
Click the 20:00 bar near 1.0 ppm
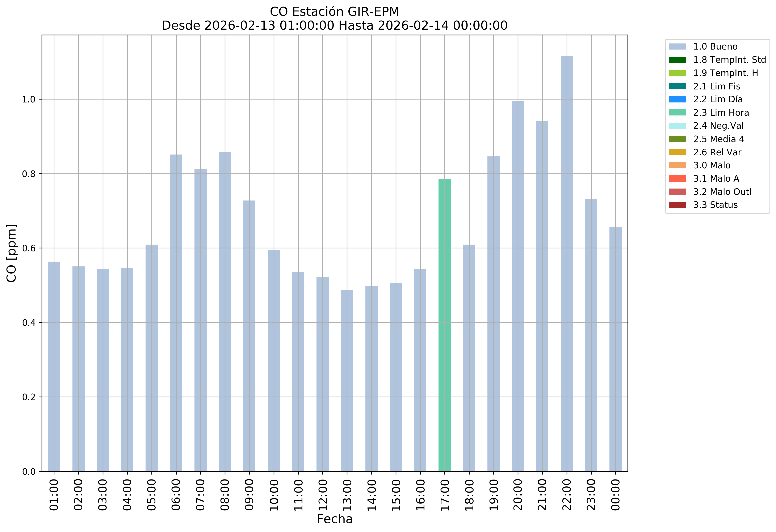(517, 286)
